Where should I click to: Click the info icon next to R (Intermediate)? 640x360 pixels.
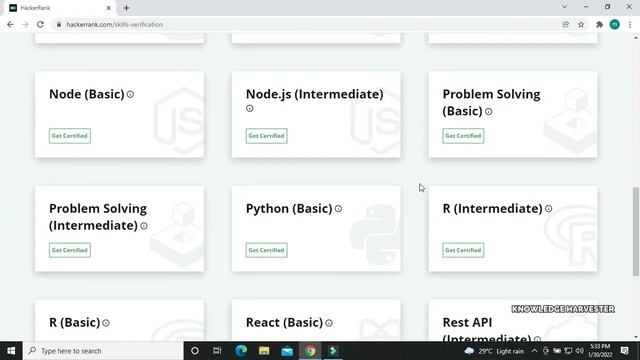(549, 209)
